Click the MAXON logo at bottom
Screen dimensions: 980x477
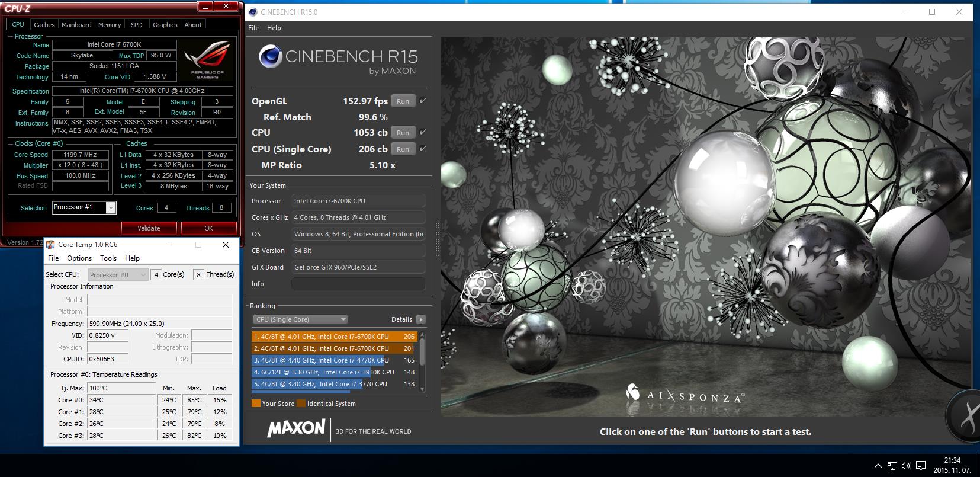[x=296, y=428]
